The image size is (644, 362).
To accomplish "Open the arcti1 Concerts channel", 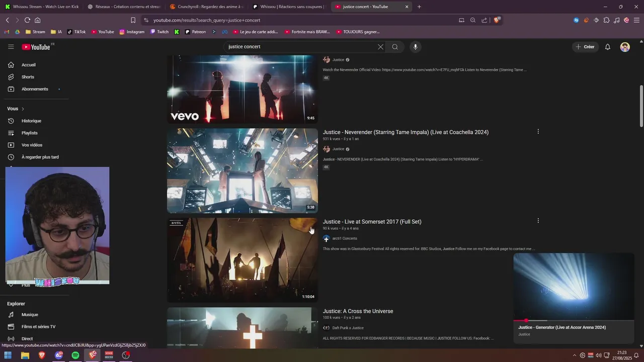I will point(344,238).
